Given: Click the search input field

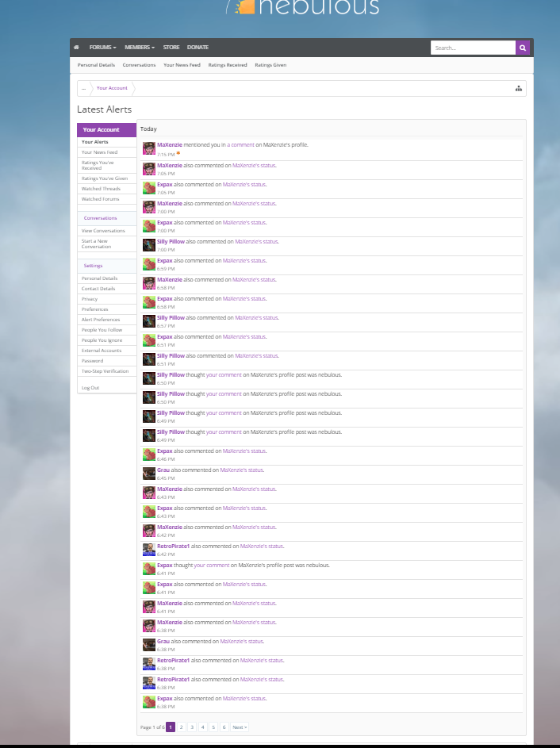Looking at the screenshot, I should pos(474,48).
